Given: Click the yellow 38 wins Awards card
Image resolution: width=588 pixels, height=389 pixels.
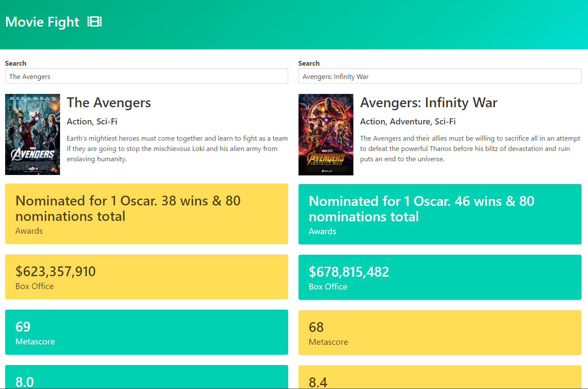Looking at the screenshot, I should tap(146, 214).
